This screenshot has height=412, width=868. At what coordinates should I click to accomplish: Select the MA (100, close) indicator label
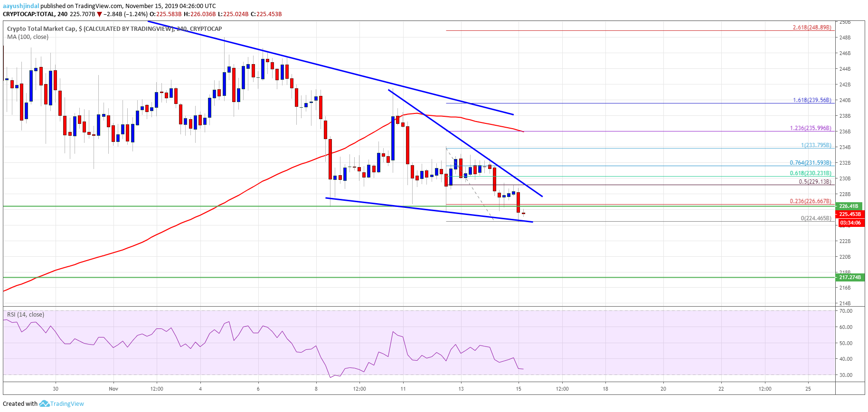click(x=28, y=37)
